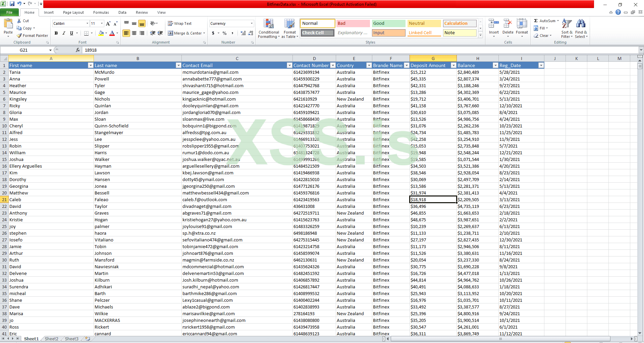This screenshot has width=644, height=343.
Task: Switch to the Sheet2 worksheet tab
Action: click(x=51, y=339)
